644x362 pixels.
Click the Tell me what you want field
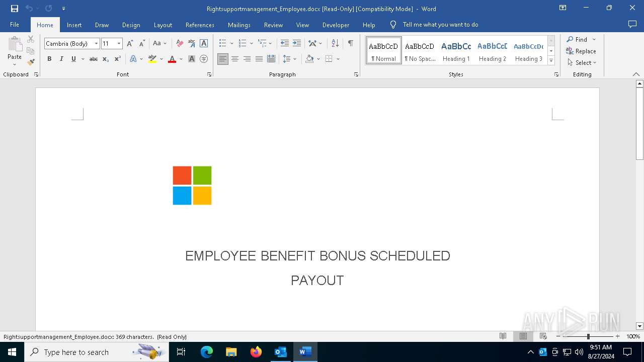(x=440, y=25)
